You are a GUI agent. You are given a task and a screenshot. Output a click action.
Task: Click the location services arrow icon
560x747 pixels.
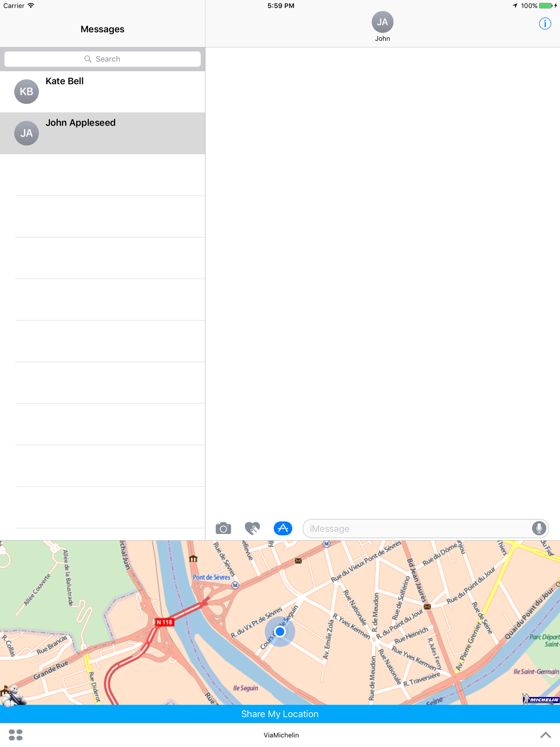(515, 6)
